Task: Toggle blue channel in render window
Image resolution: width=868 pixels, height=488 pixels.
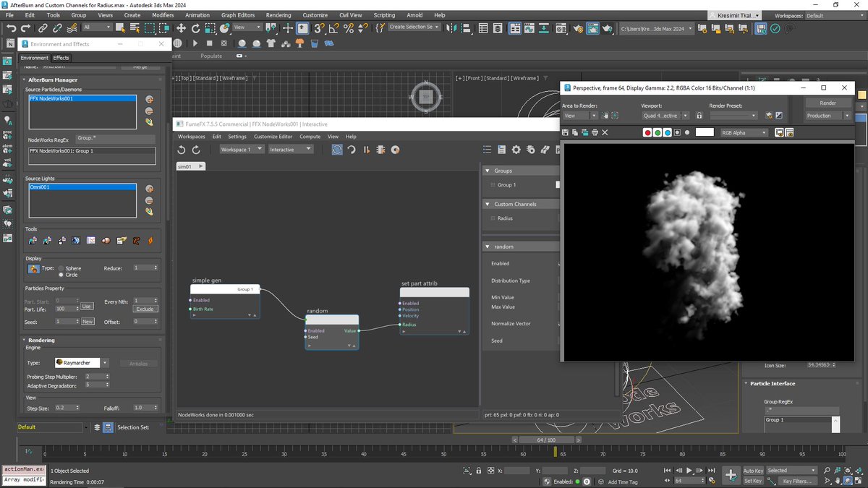Action: pyautogui.click(x=667, y=132)
